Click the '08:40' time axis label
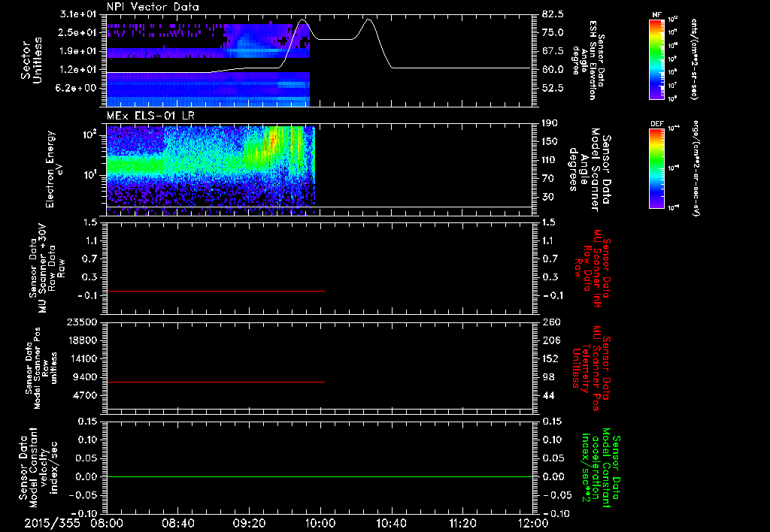770x532 pixels. tap(178, 523)
